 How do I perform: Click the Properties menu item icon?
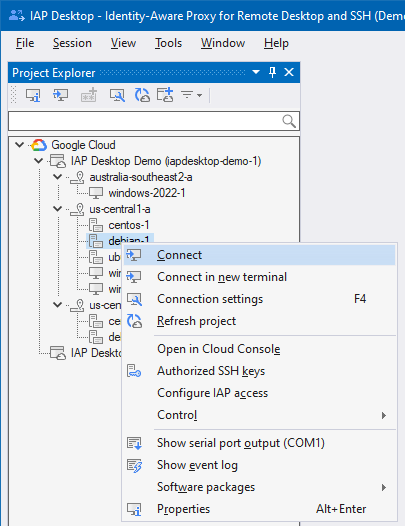(x=134, y=509)
